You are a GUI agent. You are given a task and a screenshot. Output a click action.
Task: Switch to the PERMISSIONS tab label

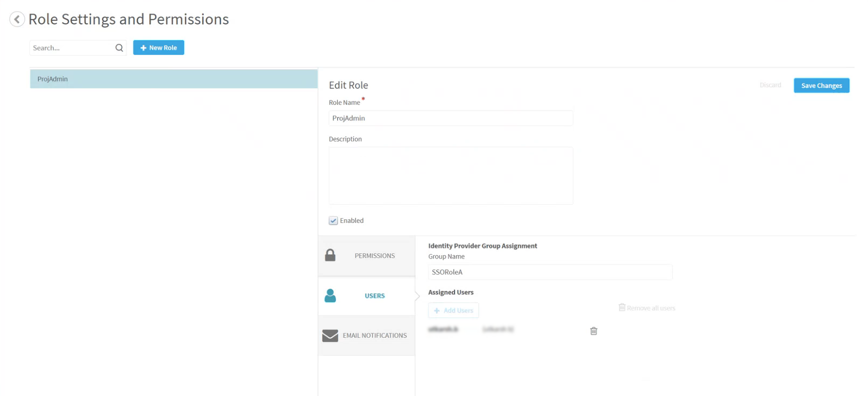pos(374,256)
